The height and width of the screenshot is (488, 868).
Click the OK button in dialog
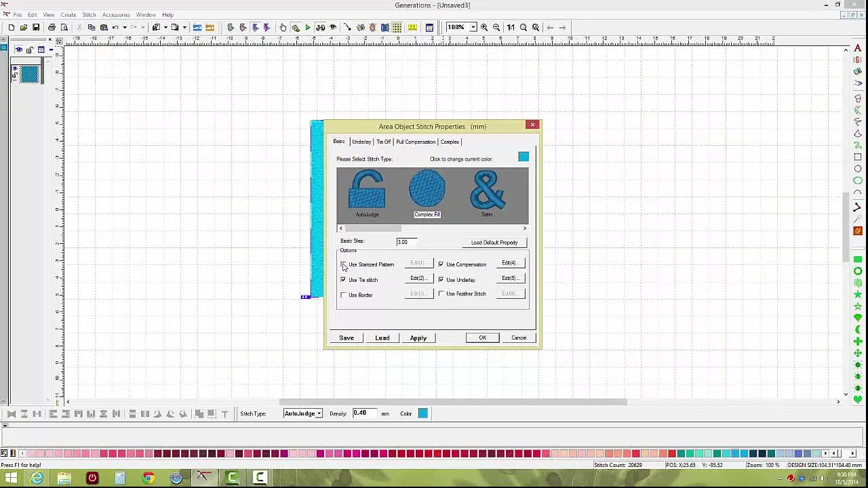pyautogui.click(x=483, y=338)
